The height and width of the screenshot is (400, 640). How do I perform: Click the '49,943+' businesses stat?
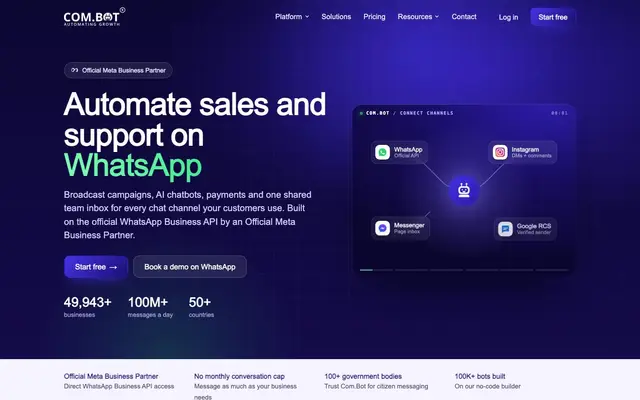(87, 307)
